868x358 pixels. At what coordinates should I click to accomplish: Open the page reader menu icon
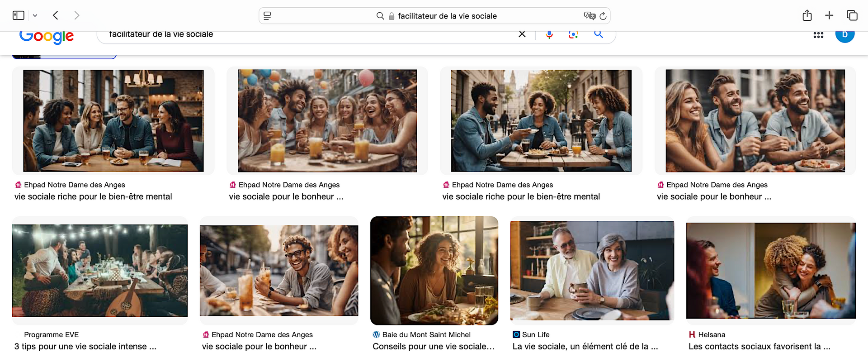267,16
